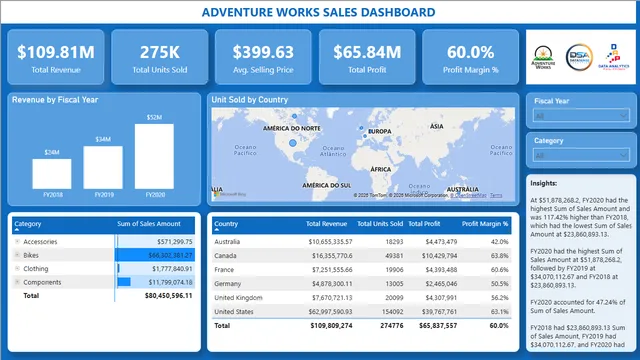Click the Adventure Works Sales Dashboard title
Screen dimensions: 640x360
[x=318, y=12]
